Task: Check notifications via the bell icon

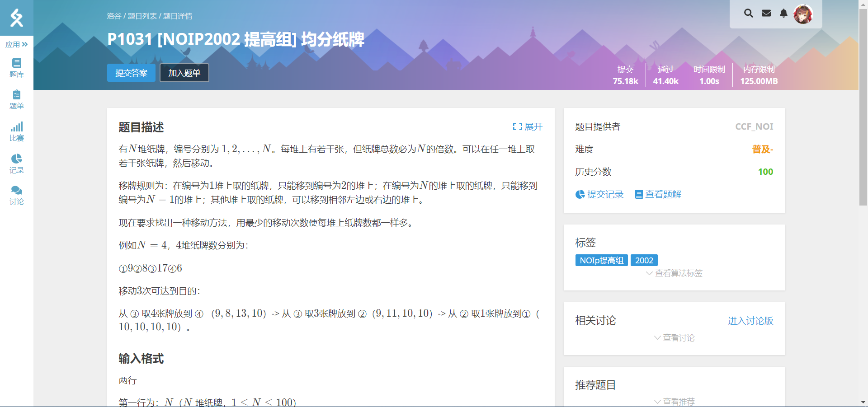Action: (783, 13)
